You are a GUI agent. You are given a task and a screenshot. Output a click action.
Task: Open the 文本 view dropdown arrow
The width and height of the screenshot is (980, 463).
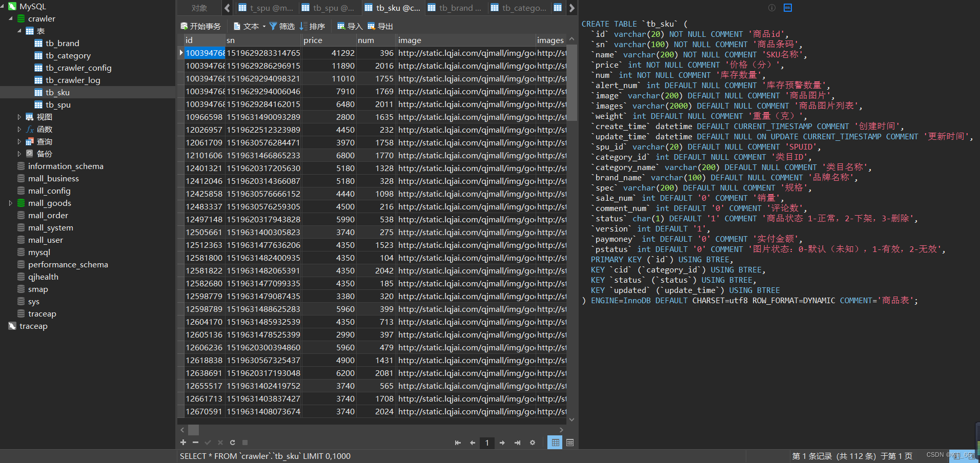[264, 26]
